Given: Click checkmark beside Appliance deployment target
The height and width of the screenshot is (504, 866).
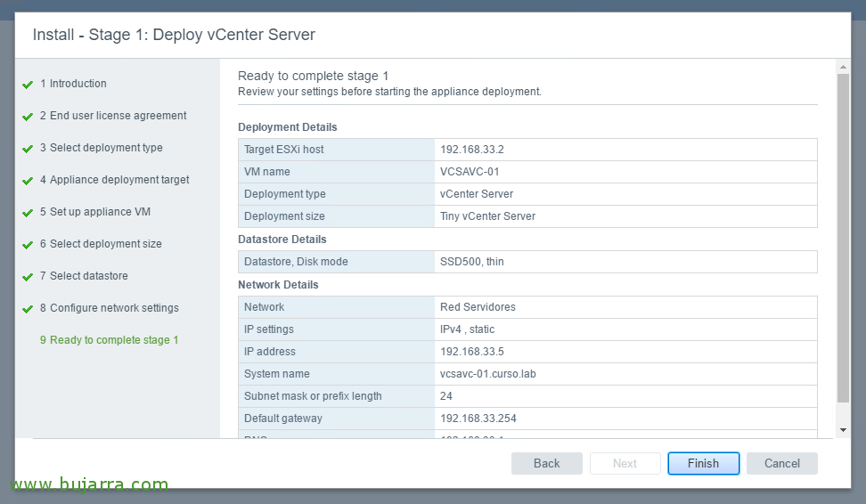Looking at the screenshot, I should tap(28, 181).
